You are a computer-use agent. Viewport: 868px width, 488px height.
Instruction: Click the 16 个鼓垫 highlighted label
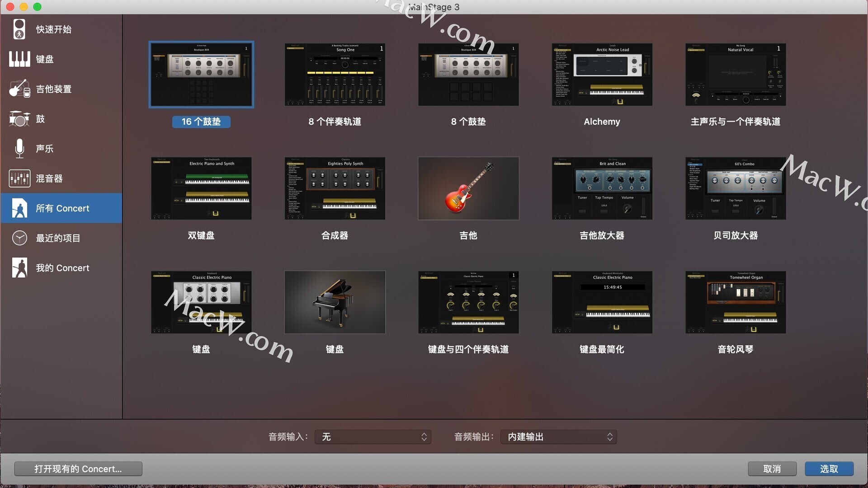click(x=201, y=122)
